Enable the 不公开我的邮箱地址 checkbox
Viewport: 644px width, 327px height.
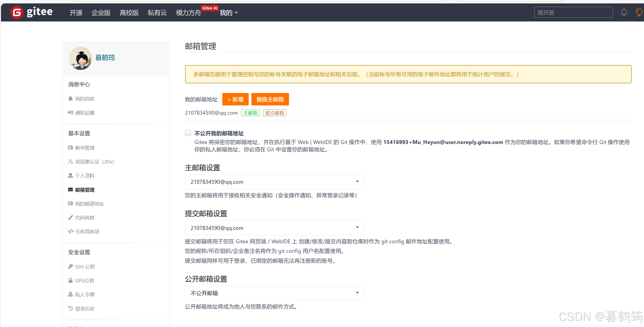pyautogui.click(x=188, y=133)
